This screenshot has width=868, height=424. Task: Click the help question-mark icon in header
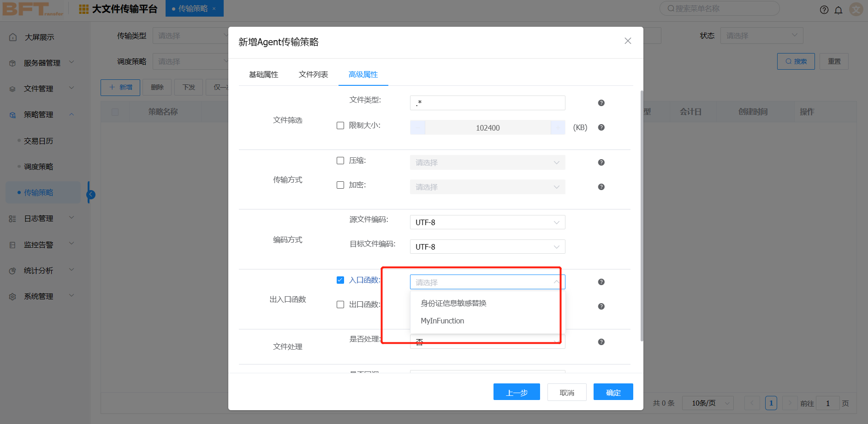point(824,10)
